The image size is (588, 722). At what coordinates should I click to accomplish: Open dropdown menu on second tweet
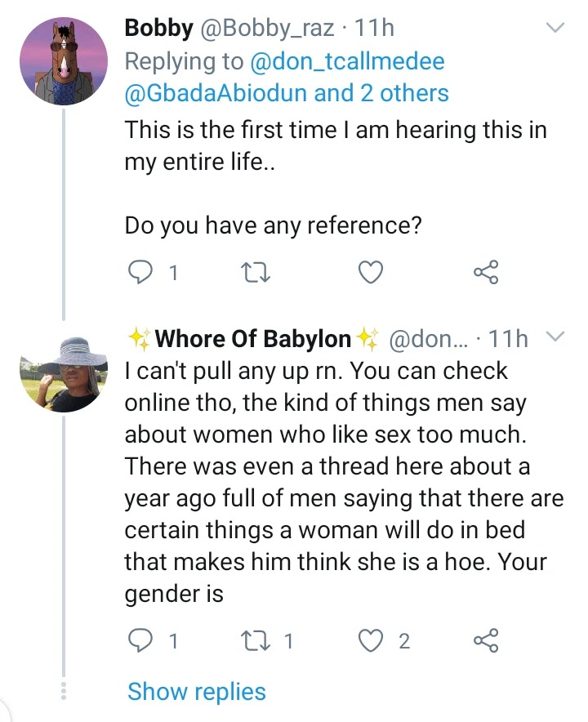tap(555, 338)
